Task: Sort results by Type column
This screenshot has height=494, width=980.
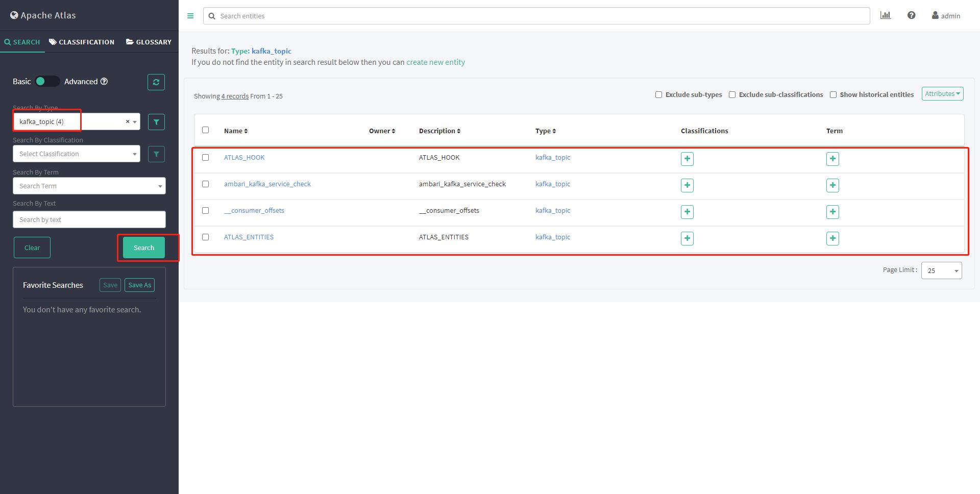Action: coord(546,131)
